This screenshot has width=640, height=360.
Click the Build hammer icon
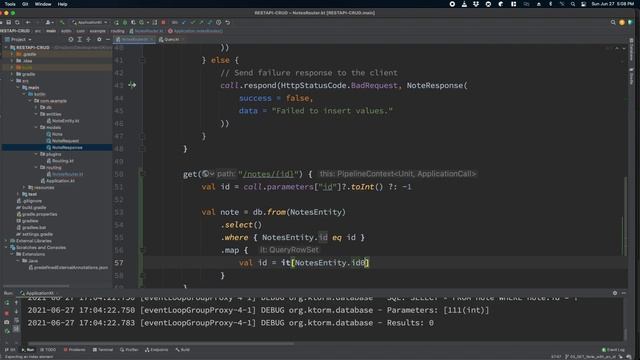[62, 22]
